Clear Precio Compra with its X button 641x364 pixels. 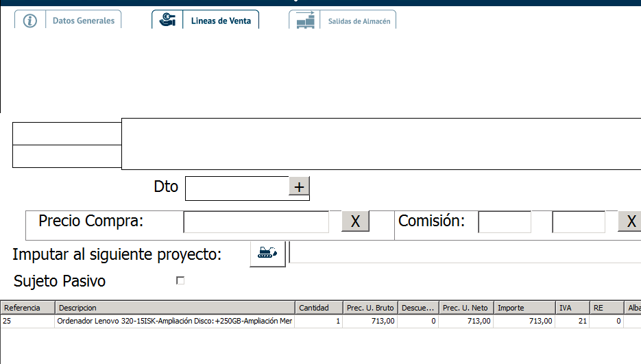coord(355,221)
